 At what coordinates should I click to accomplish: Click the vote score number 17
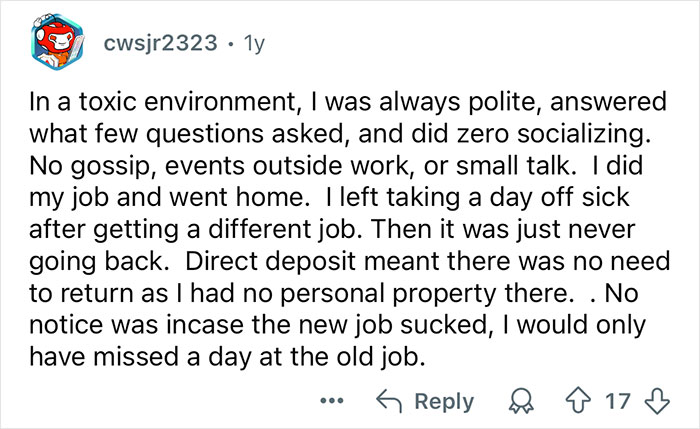click(x=619, y=401)
